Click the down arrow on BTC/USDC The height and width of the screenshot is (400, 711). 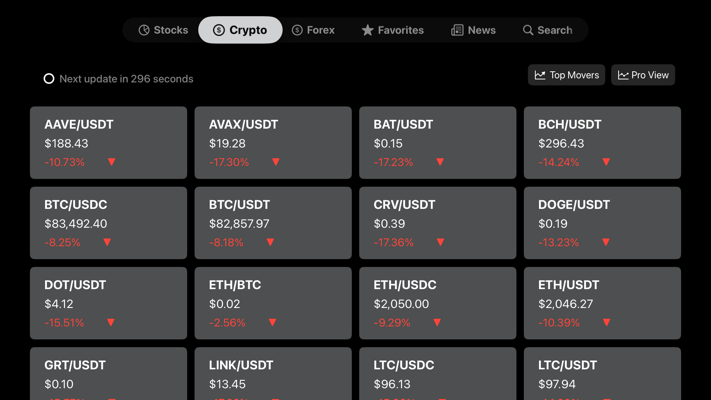(107, 242)
